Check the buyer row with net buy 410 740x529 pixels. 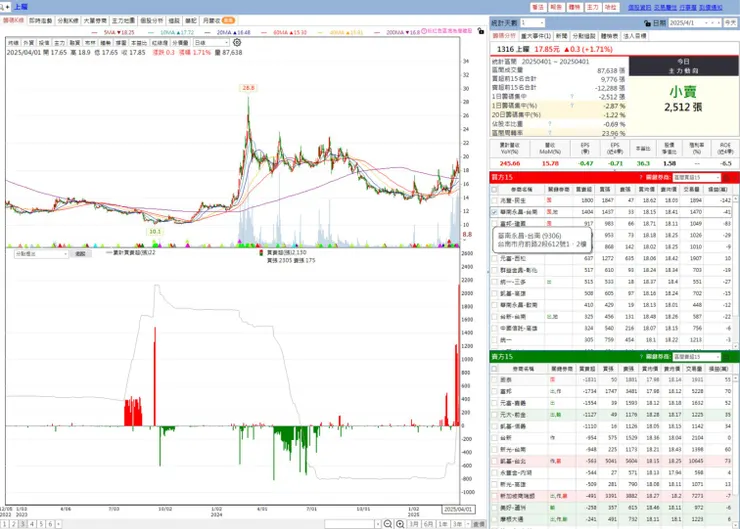[494, 305]
